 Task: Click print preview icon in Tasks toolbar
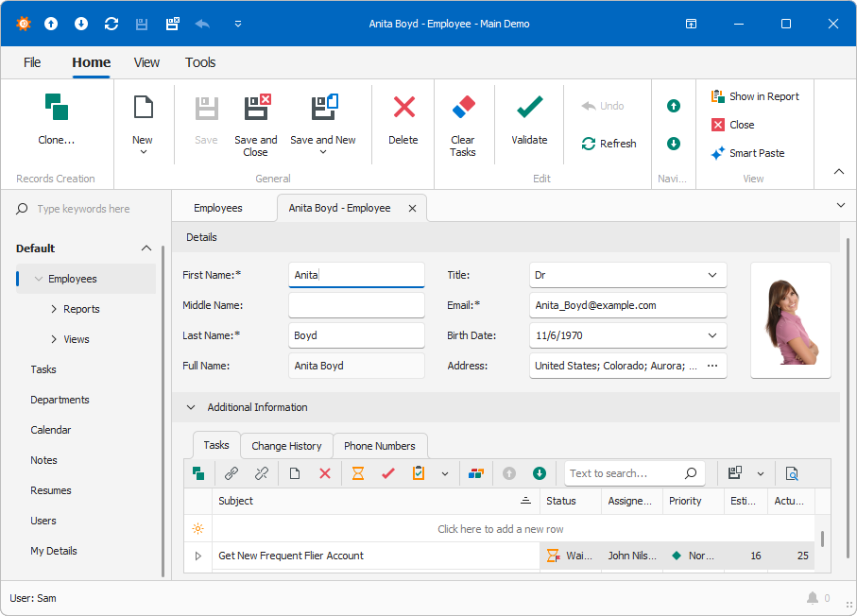792,473
